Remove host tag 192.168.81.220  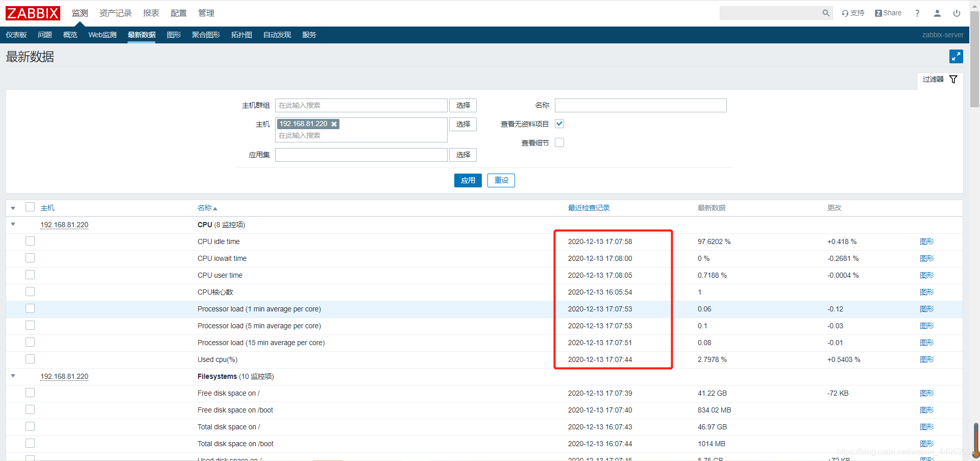334,124
